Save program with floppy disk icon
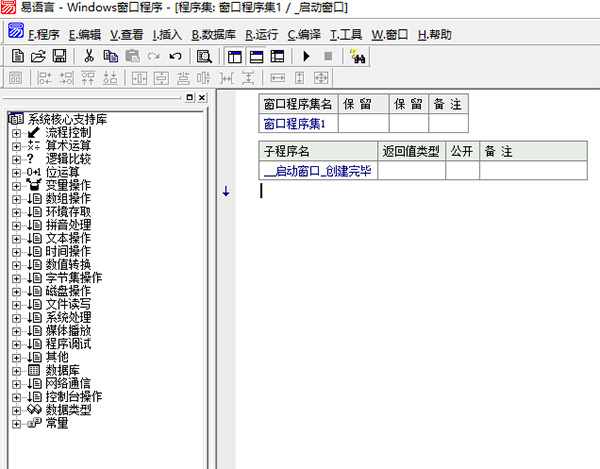Screen dimensions: 600x469 59,56
